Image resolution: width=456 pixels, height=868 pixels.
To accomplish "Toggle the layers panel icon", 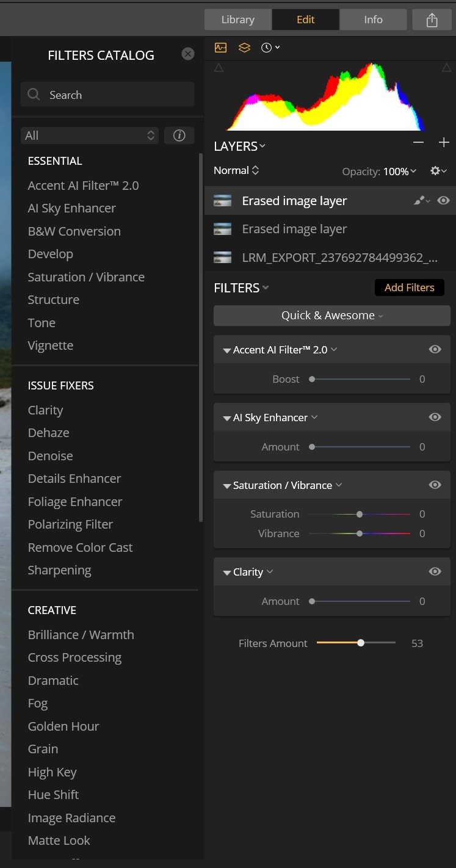I will click(244, 48).
